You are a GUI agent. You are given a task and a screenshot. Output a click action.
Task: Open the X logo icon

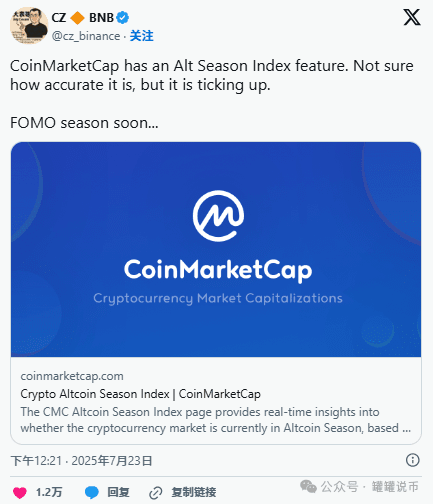point(412,17)
